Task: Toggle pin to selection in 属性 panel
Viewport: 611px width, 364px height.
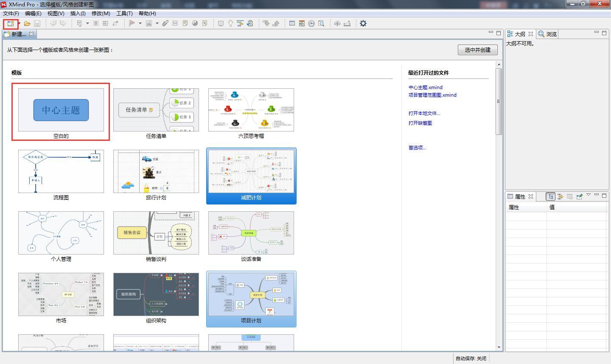Action: 580,196
